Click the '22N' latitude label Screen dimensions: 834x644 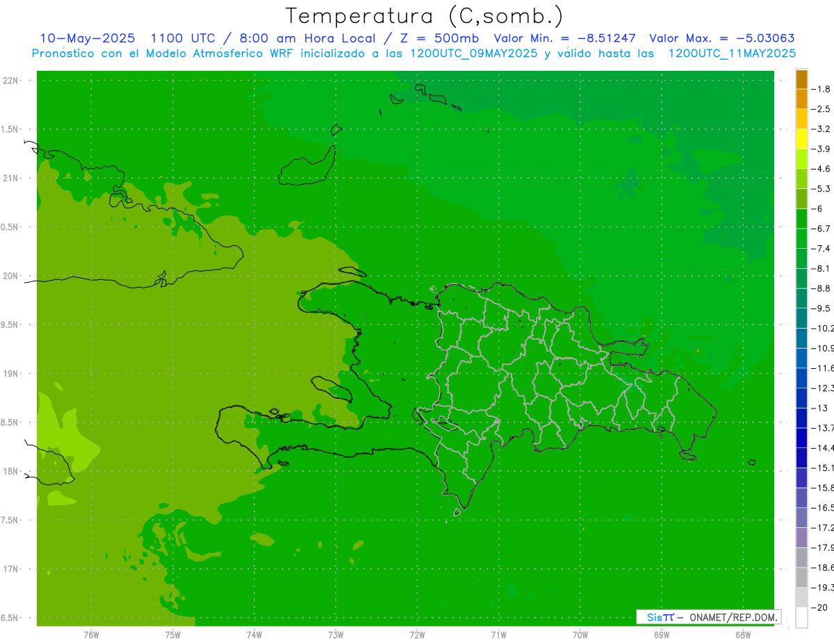10,81
